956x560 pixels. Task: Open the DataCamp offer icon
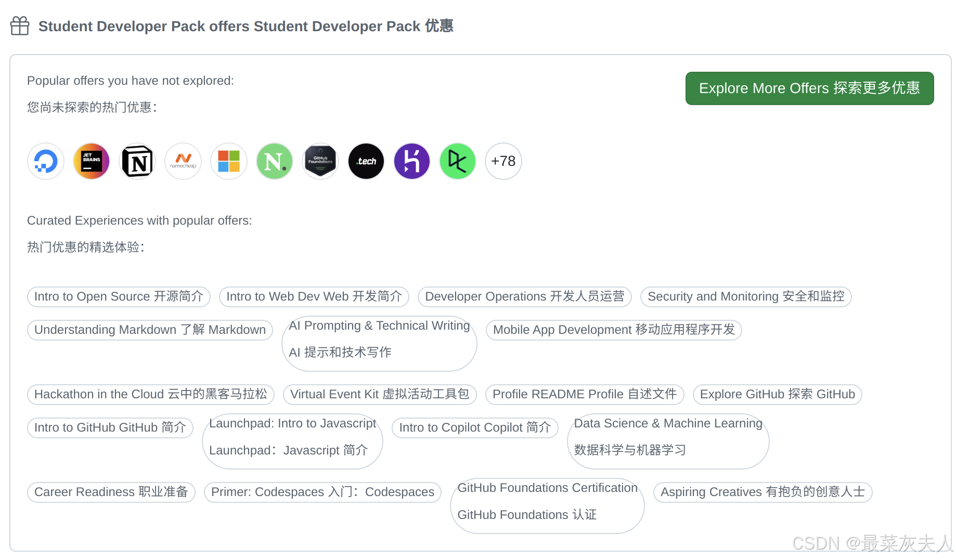pyautogui.click(x=458, y=161)
